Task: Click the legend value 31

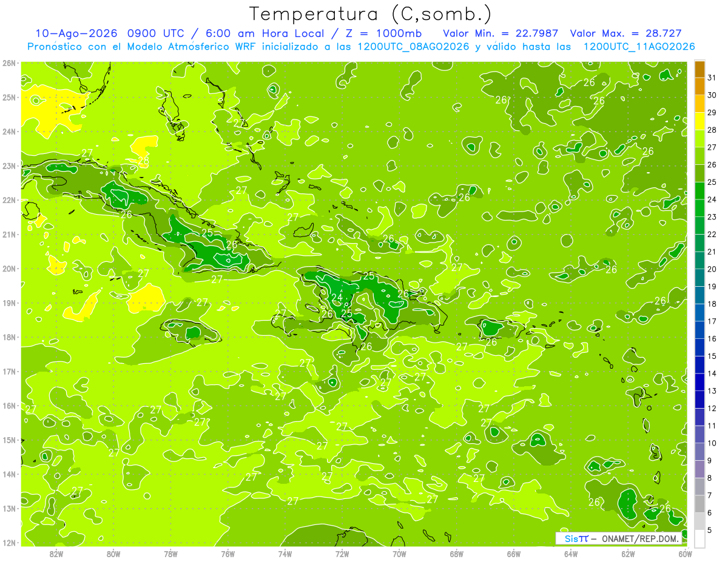Action: [712, 78]
